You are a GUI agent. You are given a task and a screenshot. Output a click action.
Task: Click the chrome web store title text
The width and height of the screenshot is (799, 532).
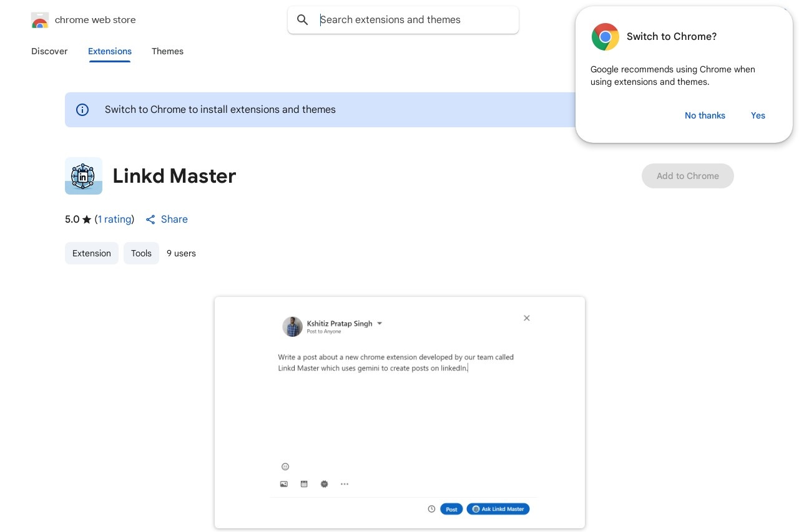pos(96,20)
